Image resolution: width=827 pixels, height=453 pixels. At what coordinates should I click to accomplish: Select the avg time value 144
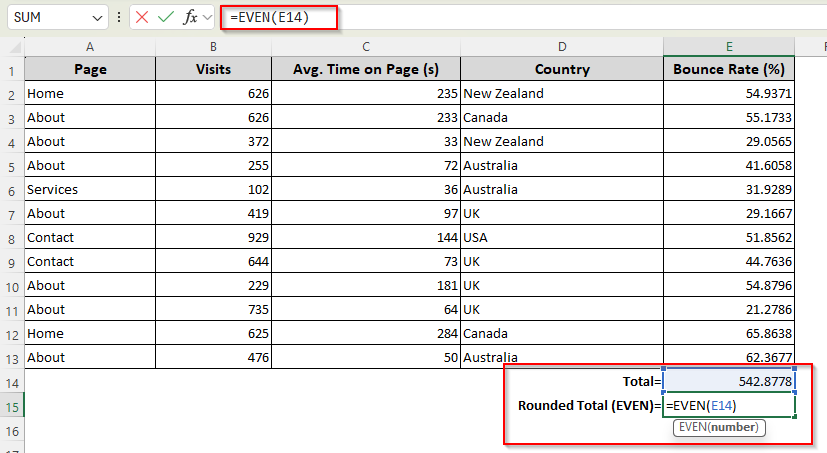[366, 237]
